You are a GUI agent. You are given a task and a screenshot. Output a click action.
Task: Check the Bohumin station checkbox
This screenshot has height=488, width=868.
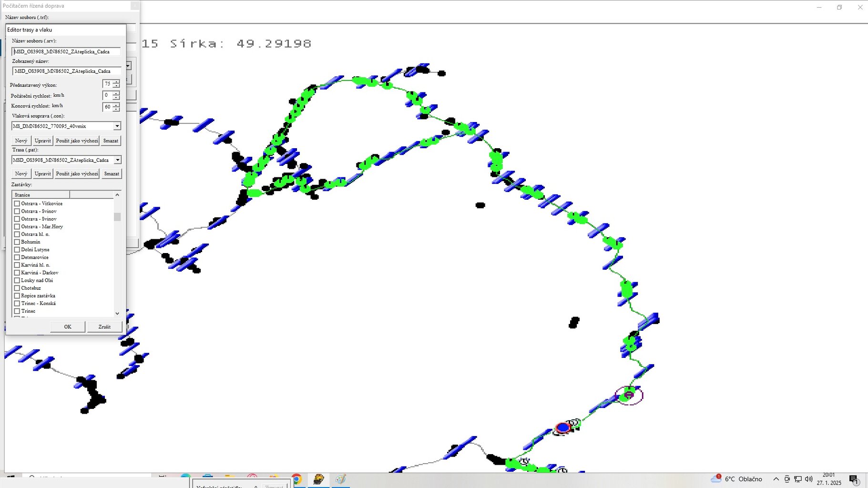pos(17,242)
